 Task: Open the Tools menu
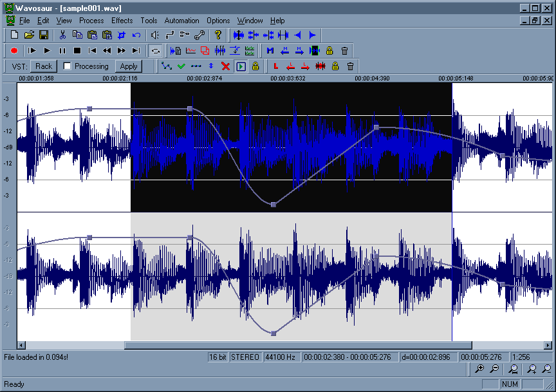pos(149,21)
